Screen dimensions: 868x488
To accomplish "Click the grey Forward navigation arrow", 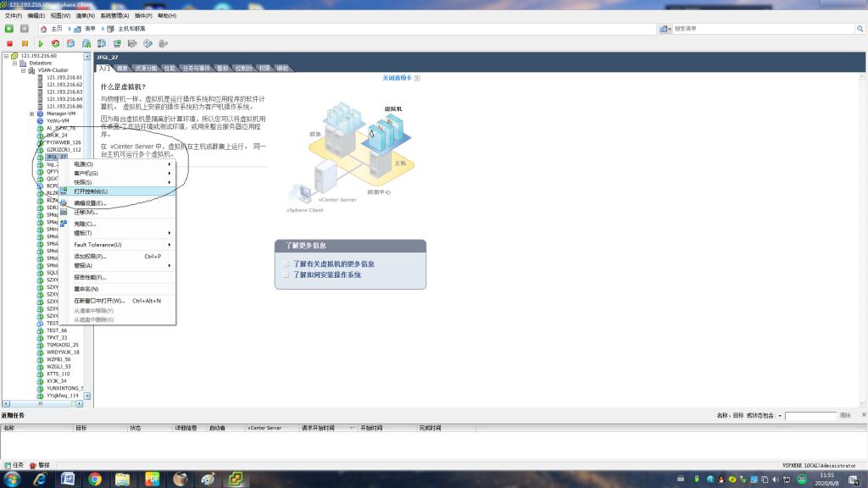I will (x=25, y=28).
